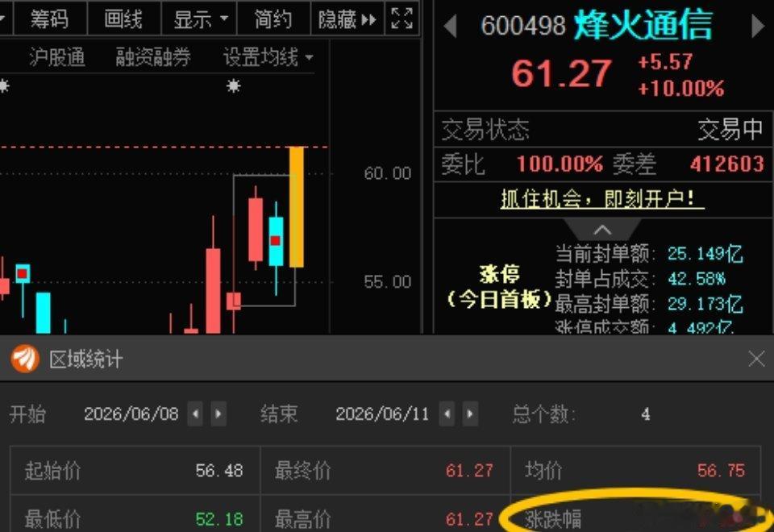
Task: Step end date 2026/06/11 forward
Action: click(470, 414)
